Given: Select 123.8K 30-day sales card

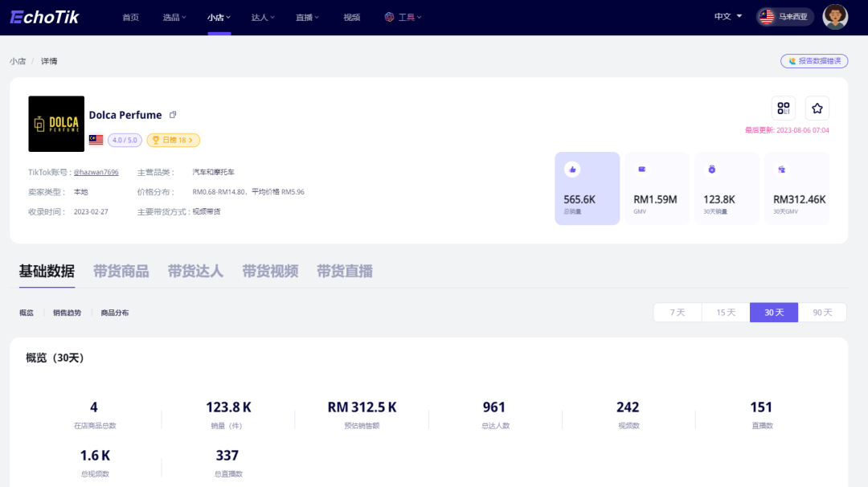Looking at the screenshot, I should point(727,188).
